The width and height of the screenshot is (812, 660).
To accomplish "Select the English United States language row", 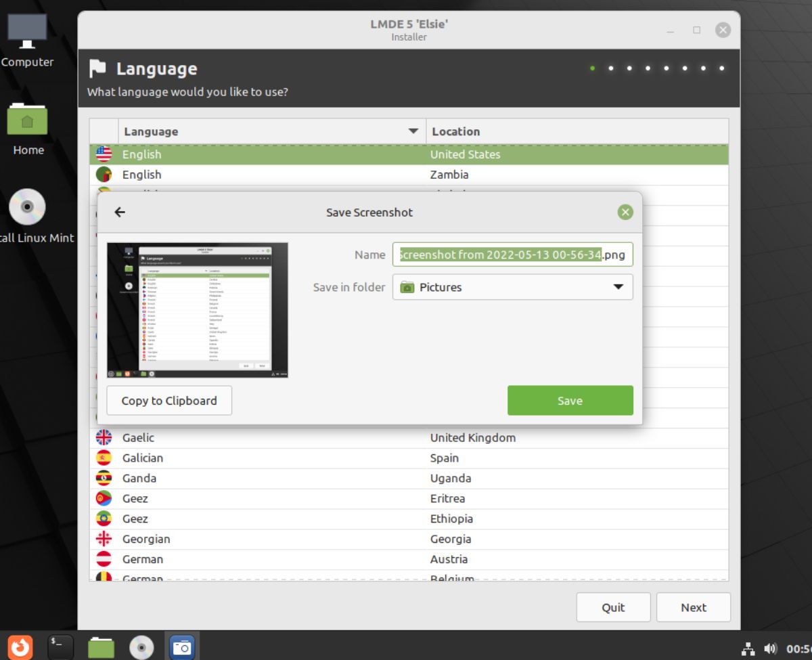I will [271, 154].
